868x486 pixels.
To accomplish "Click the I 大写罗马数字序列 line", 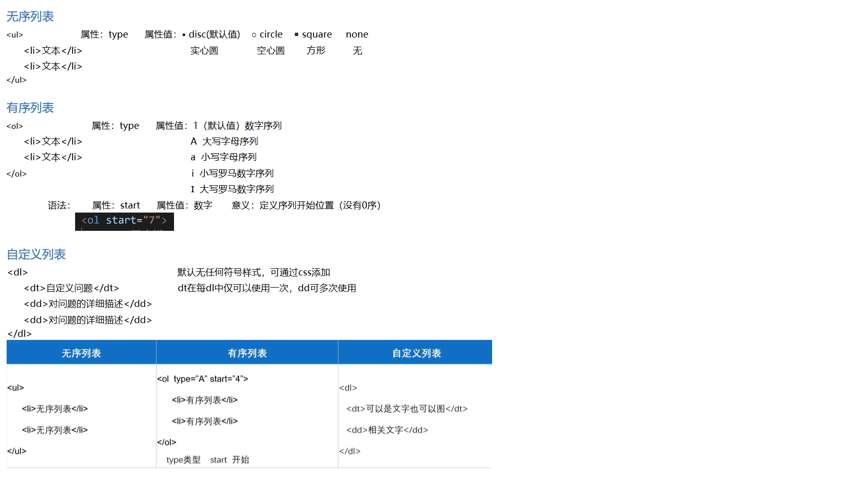I will click(x=232, y=189).
